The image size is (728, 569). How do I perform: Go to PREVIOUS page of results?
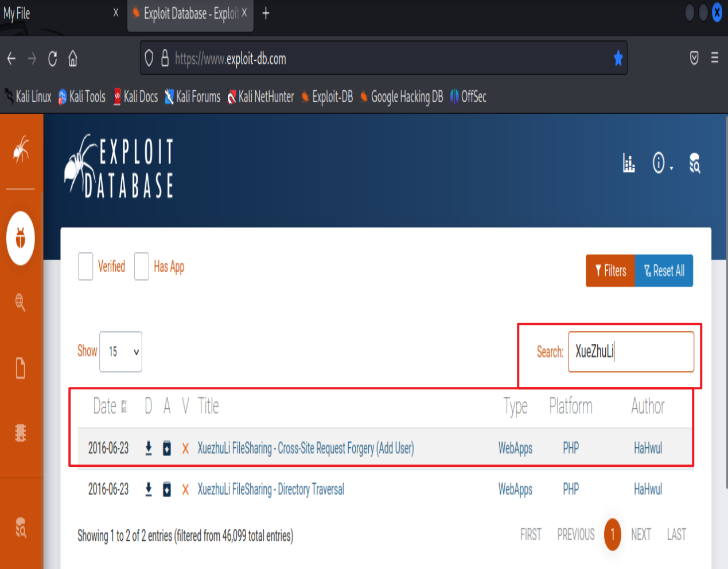coord(576,535)
